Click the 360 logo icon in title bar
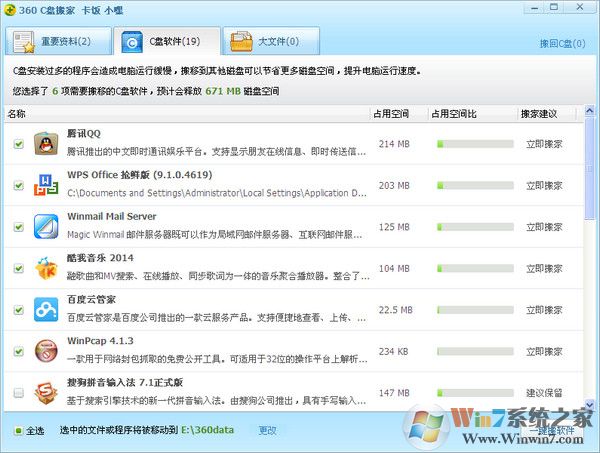Image resolution: width=600 pixels, height=453 pixels. click(10, 10)
